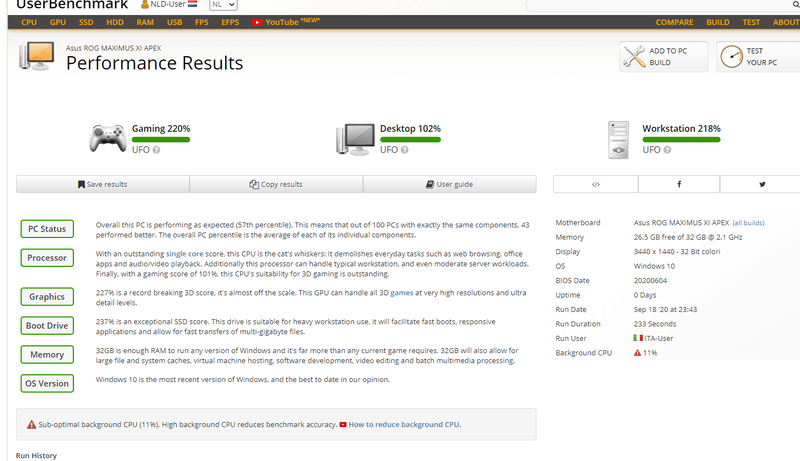This screenshot has width=800, height=461.
Task: Click the Processor button
Action: click(47, 258)
